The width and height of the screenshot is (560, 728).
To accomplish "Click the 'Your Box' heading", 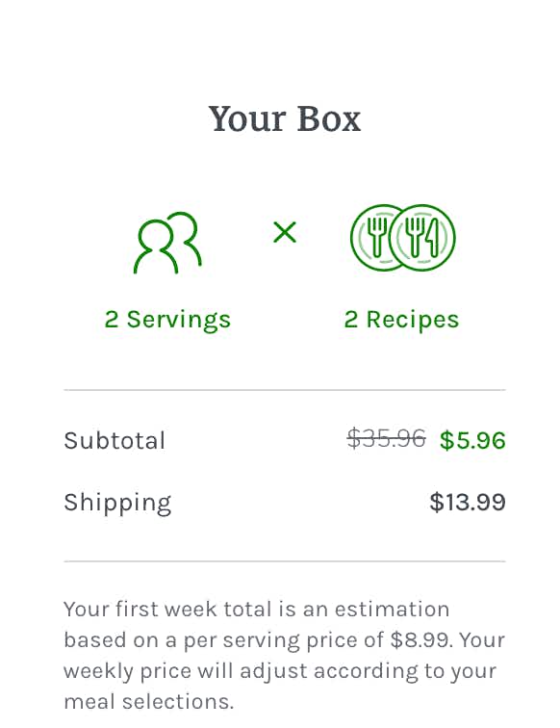I will coord(285,119).
